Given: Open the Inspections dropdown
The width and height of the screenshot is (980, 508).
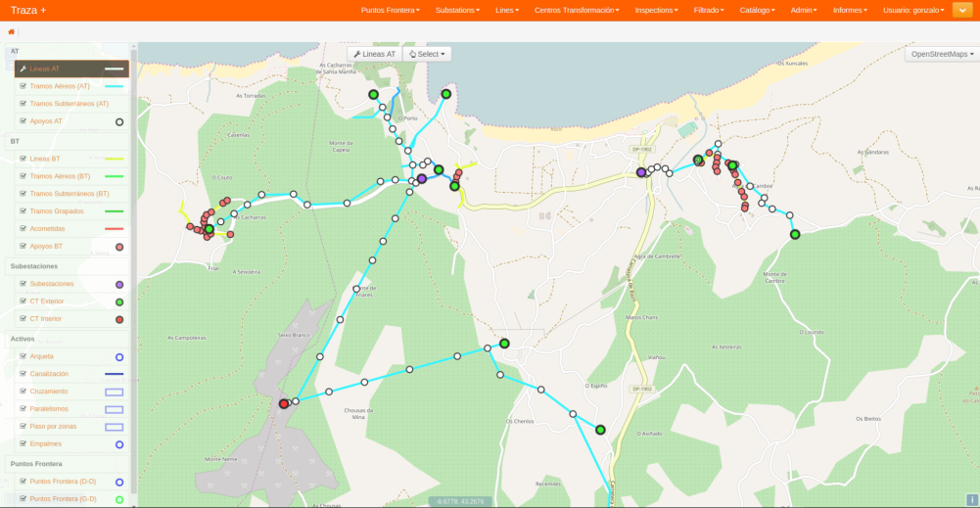Looking at the screenshot, I should coord(656,10).
